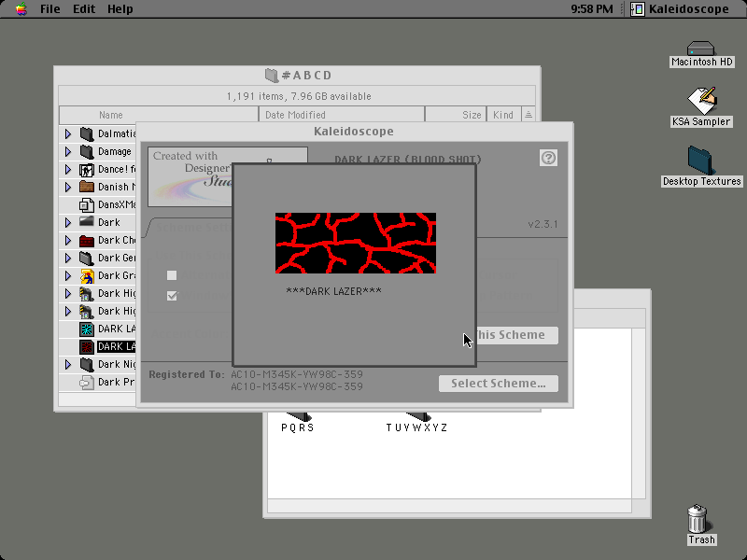747x560 pixels.
Task: Click the partly hidden "his Scheme" button
Action: [x=517, y=335]
